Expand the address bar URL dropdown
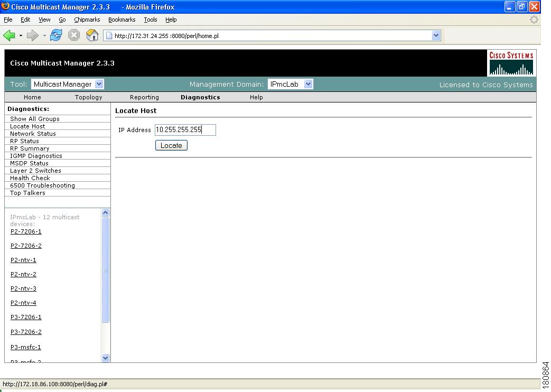This screenshot has height=392, width=551. pos(436,35)
